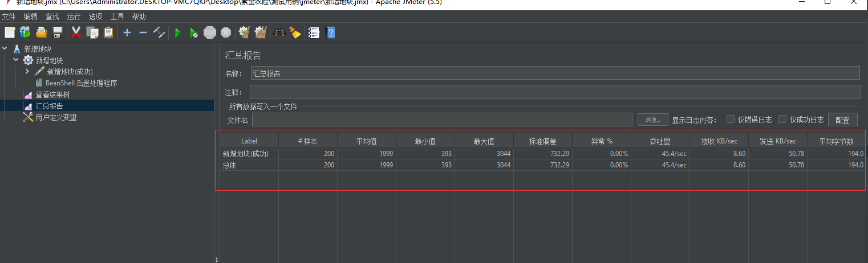This screenshot has height=263, width=868.
Task: Collapse the 新增地块 thread group node
Action: tap(16, 60)
